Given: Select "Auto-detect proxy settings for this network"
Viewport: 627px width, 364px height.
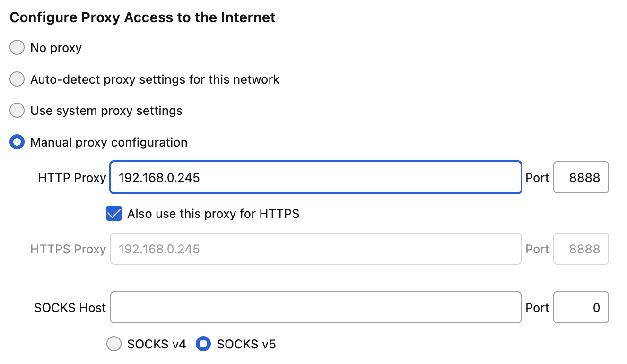Looking at the screenshot, I should point(17,79).
